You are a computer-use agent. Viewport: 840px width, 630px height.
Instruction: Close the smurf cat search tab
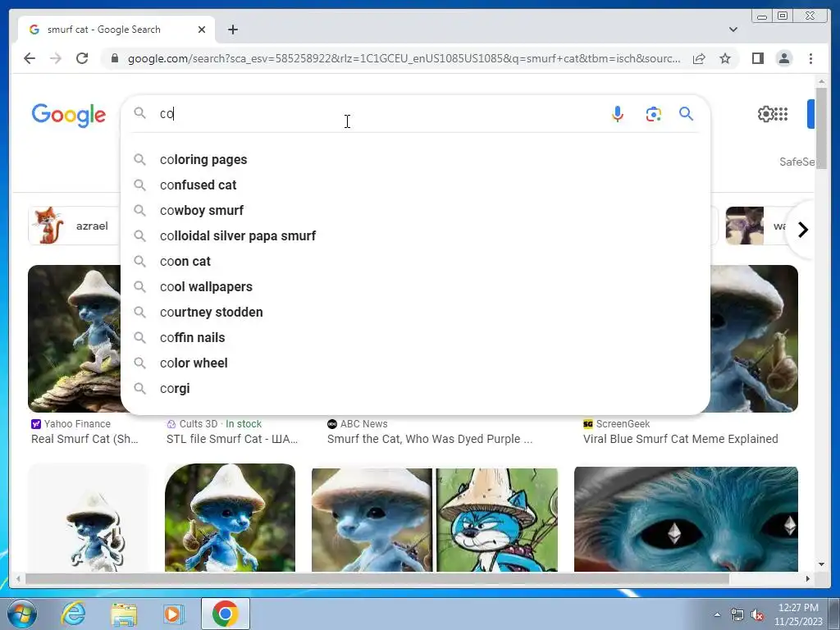[202, 30]
